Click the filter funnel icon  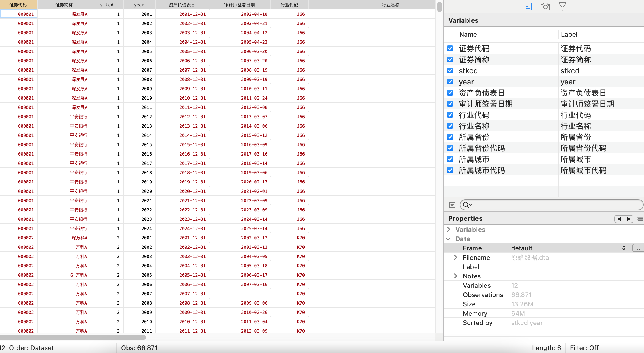562,6
